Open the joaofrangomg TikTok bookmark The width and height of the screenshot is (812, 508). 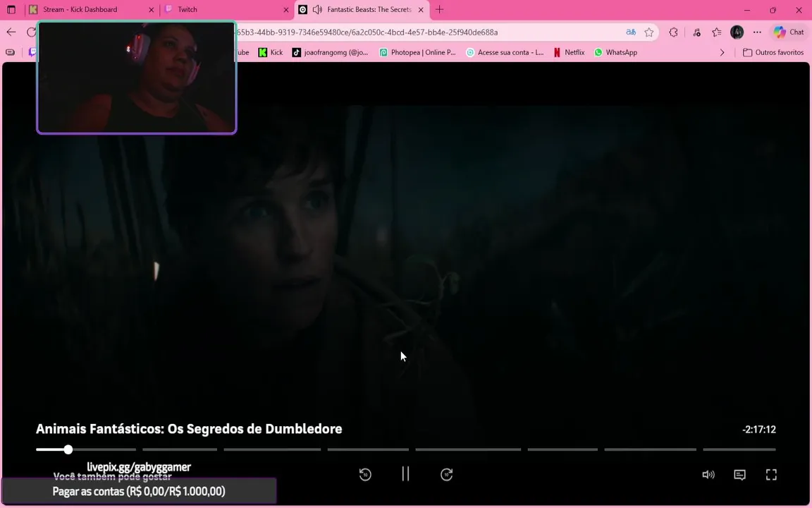(330, 52)
